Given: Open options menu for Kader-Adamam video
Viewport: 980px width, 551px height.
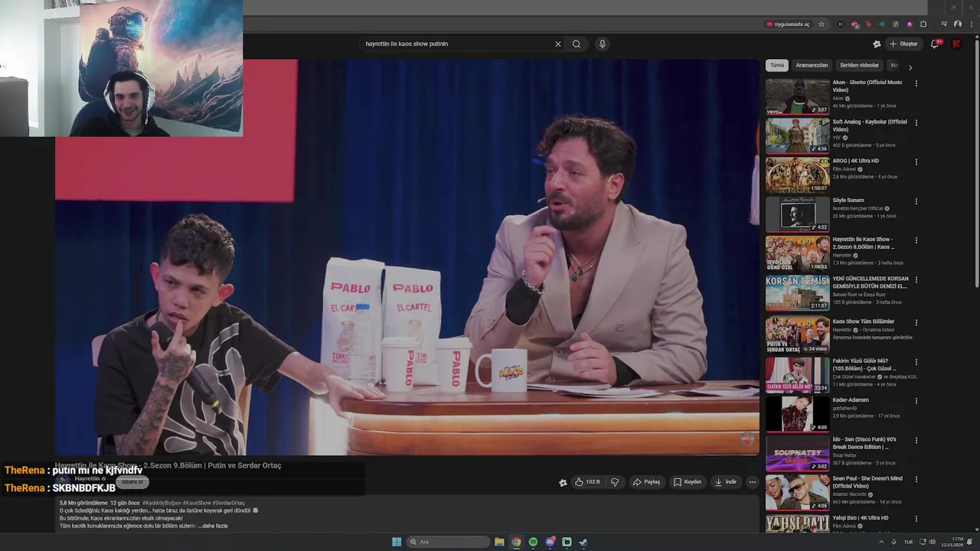Looking at the screenshot, I should [916, 401].
